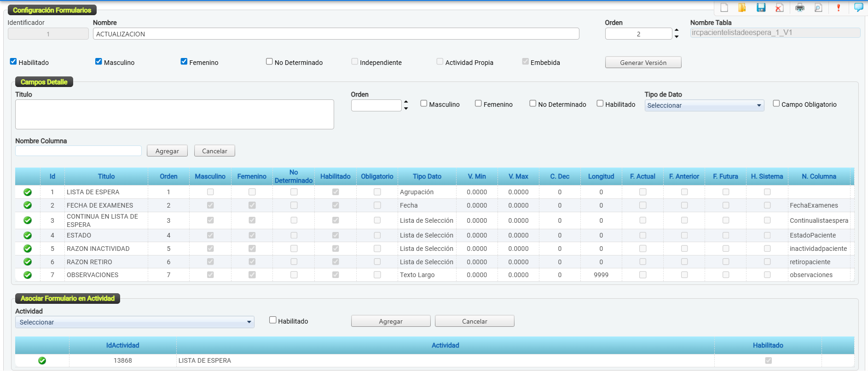This screenshot has width=868, height=371.
Task: Click the printer icon
Action: click(x=800, y=8)
